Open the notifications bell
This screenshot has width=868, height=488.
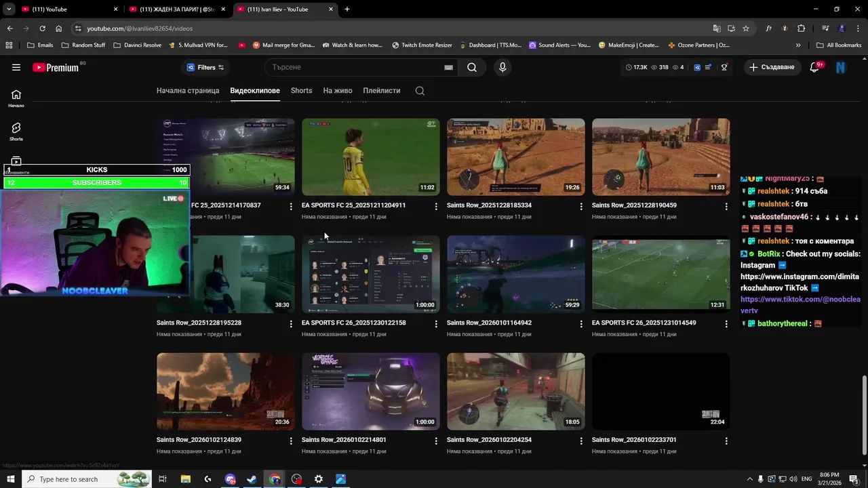click(x=814, y=67)
